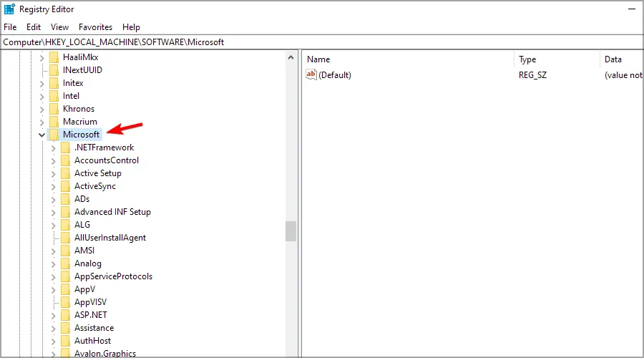This screenshot has width=644, height=358.
Task: Click the folder icon beside .NETFramework
Action: point(65,147)
